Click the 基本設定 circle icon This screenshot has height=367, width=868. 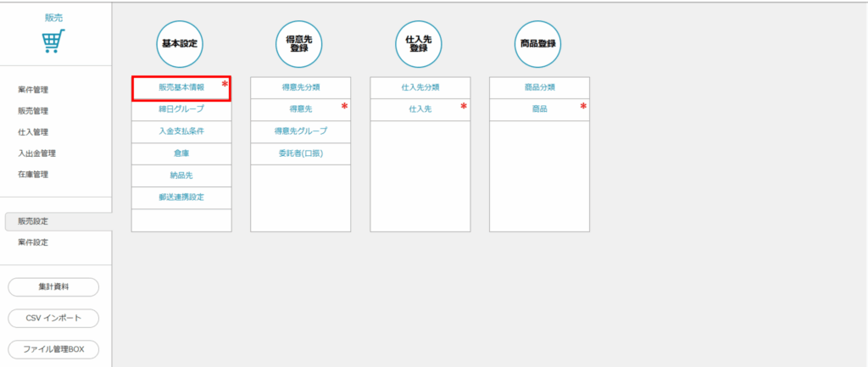click(x=181, y=43)
